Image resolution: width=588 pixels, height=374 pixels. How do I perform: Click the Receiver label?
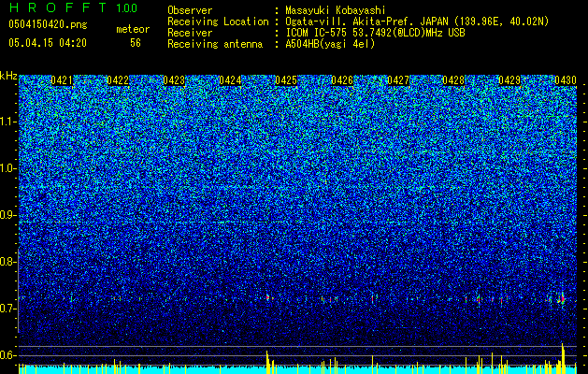(190, 33)
